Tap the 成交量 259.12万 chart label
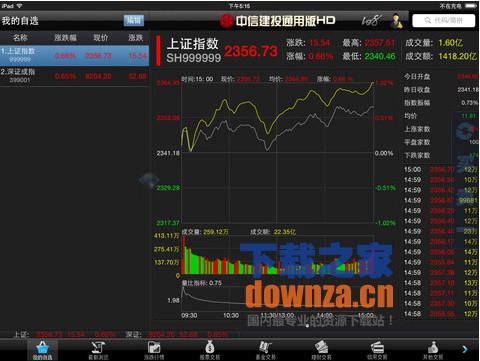This screenshot has height=361, width=480. coord(205,232)
